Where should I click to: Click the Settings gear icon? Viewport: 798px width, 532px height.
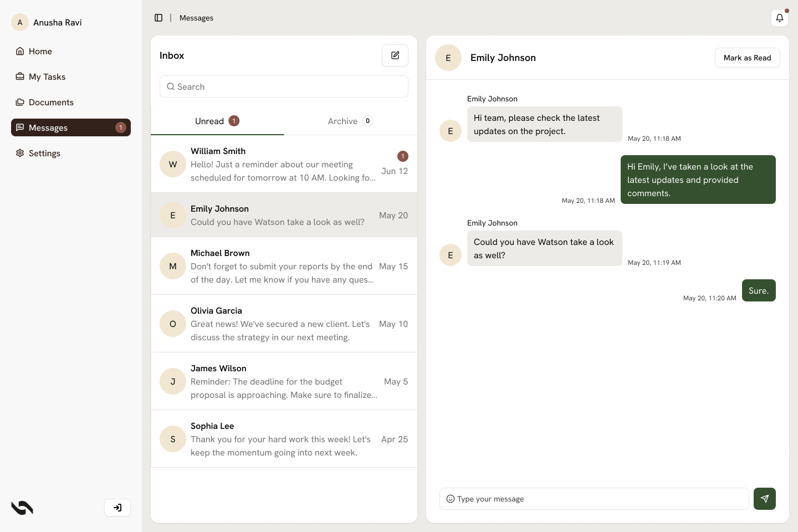[x=20, y=153]
